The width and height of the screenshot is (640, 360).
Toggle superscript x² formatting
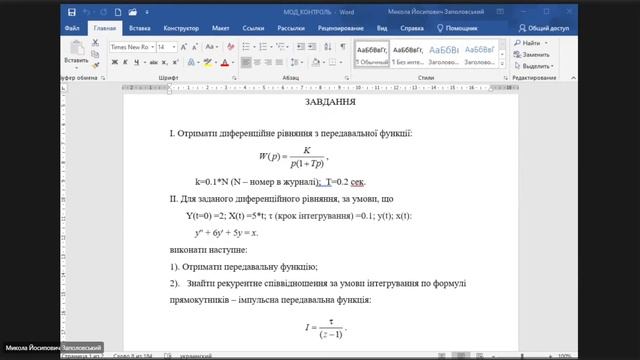pos(176,62)
